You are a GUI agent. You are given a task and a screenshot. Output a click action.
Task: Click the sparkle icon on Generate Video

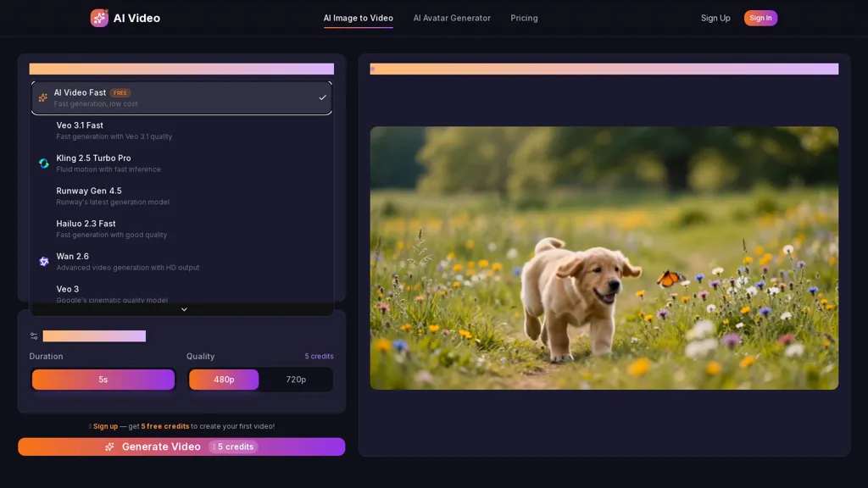click(109, 446)
